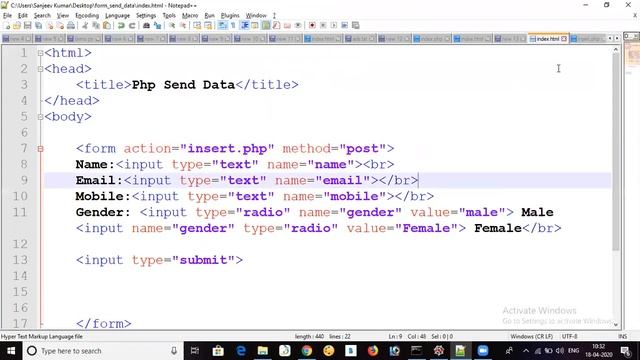The image size is (640, 360).
Task: Collapse the head tag fold on line 2
Action: pyautogui.click(x=40, y=69)
